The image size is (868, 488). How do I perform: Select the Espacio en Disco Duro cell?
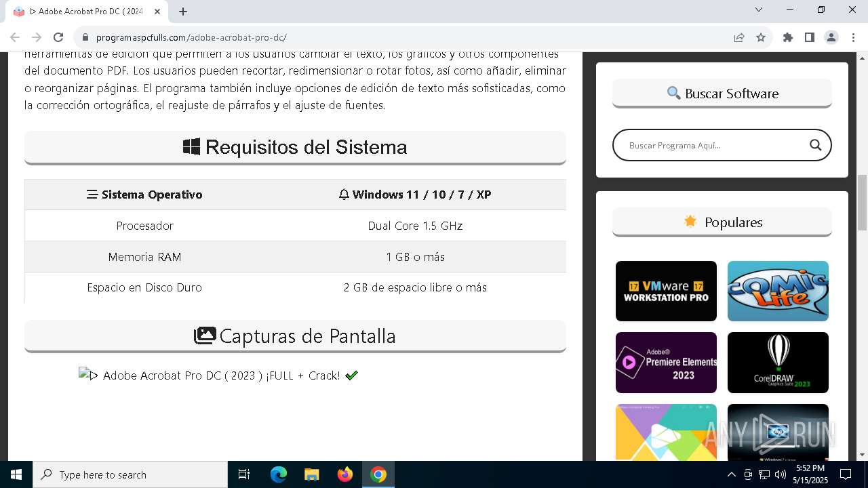click(144, 287)
